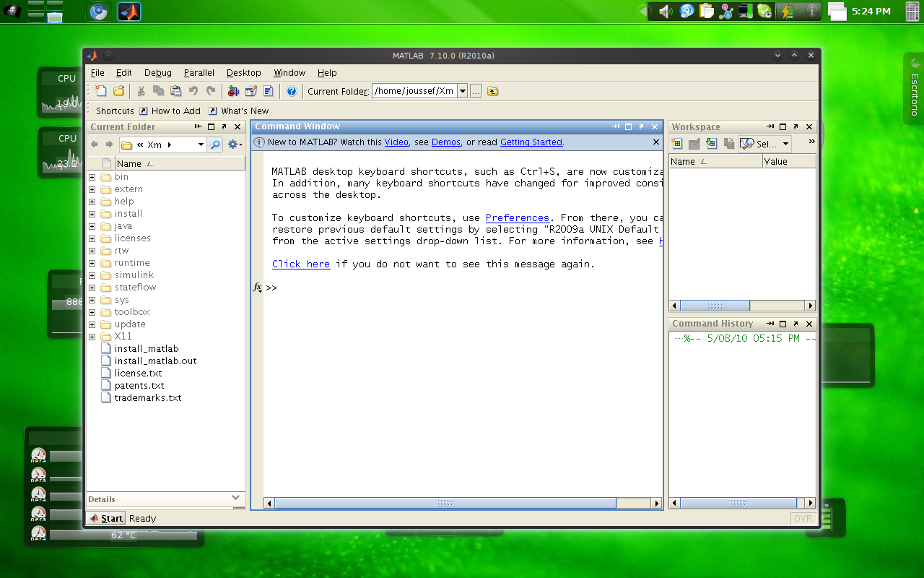
Task: Select the license.txt file
Action: click(138, 374)
